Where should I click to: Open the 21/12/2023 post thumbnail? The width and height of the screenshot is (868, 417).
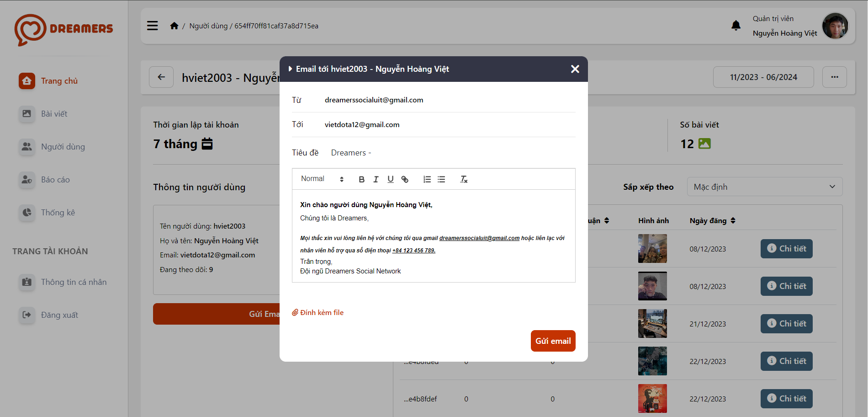[652, 323]
